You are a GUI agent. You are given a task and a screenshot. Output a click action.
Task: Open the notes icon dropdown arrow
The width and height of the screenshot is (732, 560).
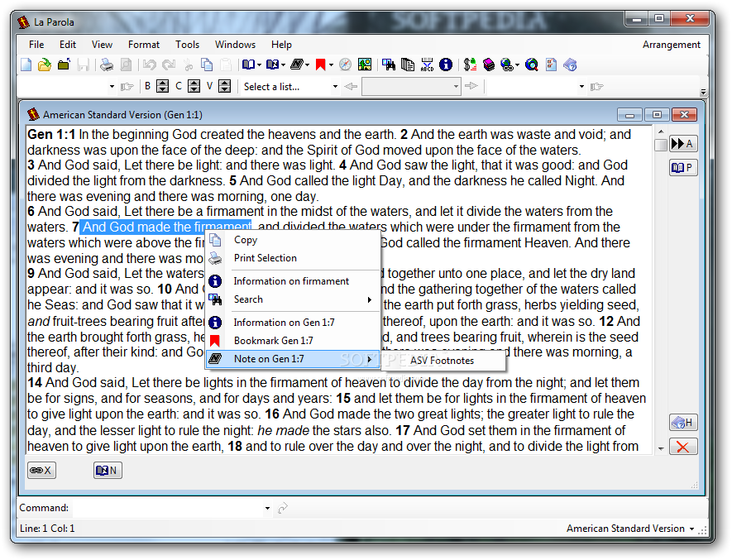(307, 65)
